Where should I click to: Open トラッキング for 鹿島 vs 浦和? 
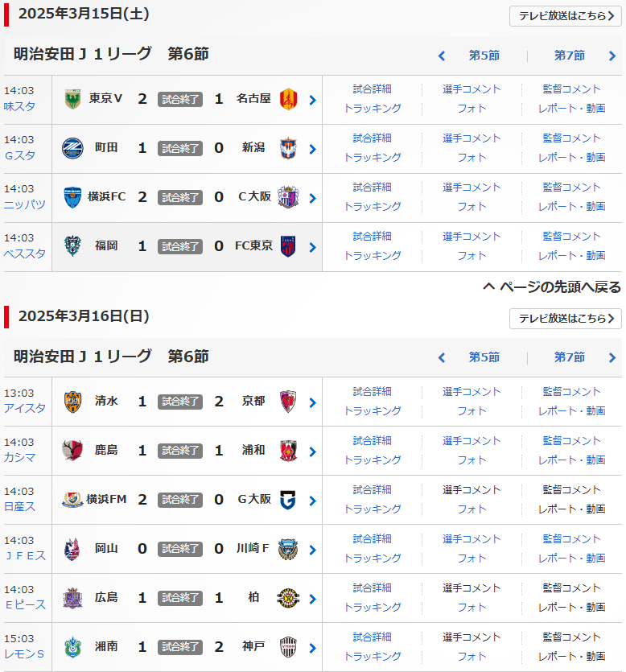click(373, 460)
